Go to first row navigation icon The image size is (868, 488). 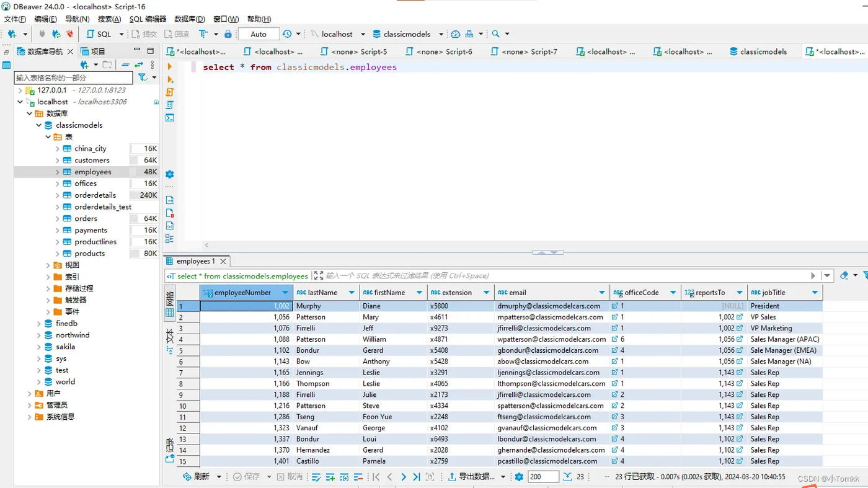[x=376, y=477]
